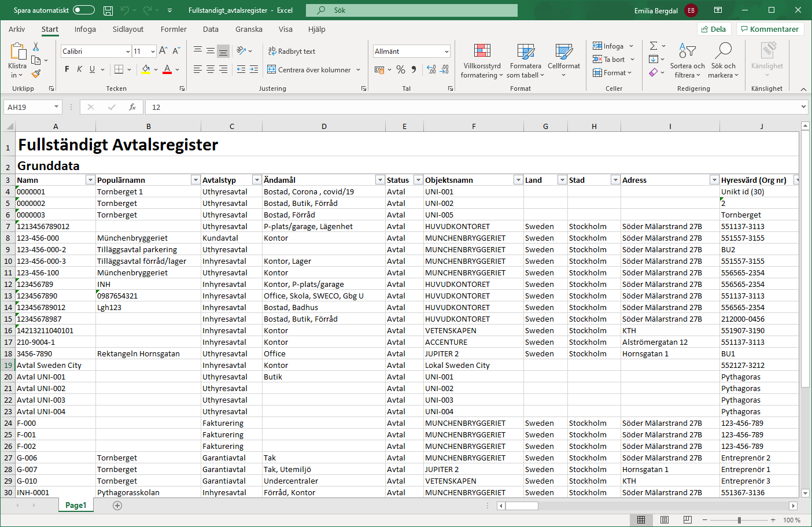Switch to the Formler ribbon tab
Screen dimensions: 812x527
(x=174, y=30)
